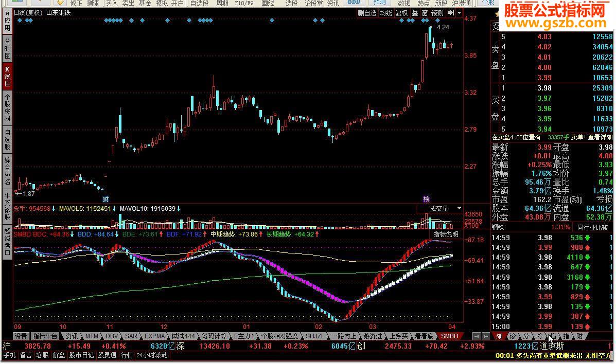Toggle 预测 forecast on chart header
Viewport: 616px width, 364px height.
pyautogui.click(x=437, y=13)
